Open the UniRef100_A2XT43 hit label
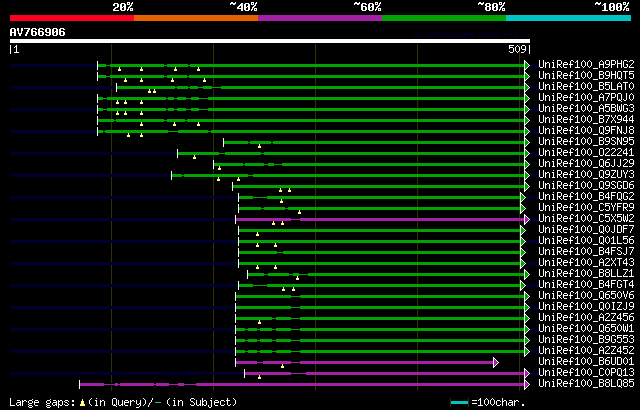Screen dimensions: 640x410 586,263
